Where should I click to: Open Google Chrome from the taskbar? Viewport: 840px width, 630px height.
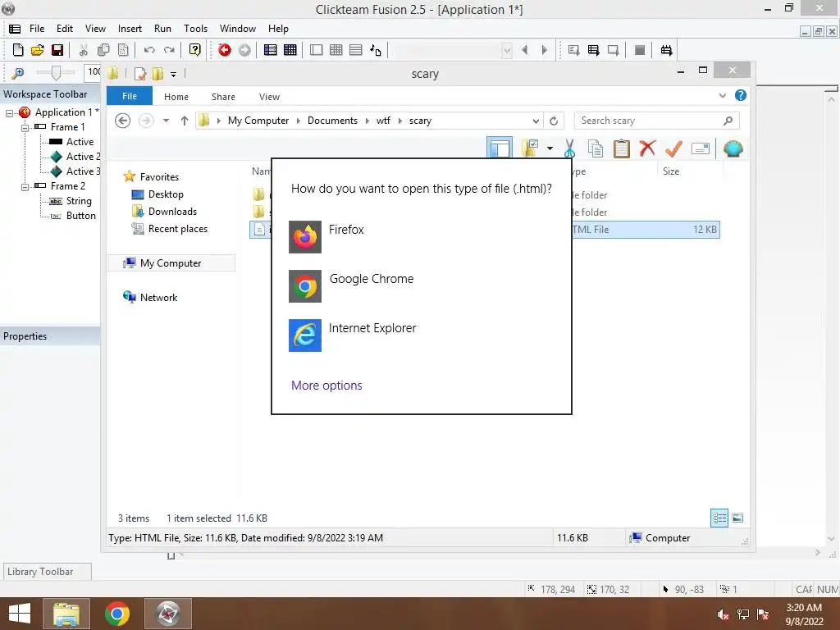(x=117, y=614)
